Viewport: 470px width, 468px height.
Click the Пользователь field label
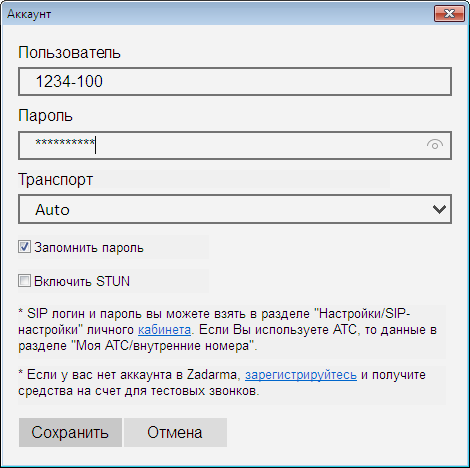coord(69,53)
